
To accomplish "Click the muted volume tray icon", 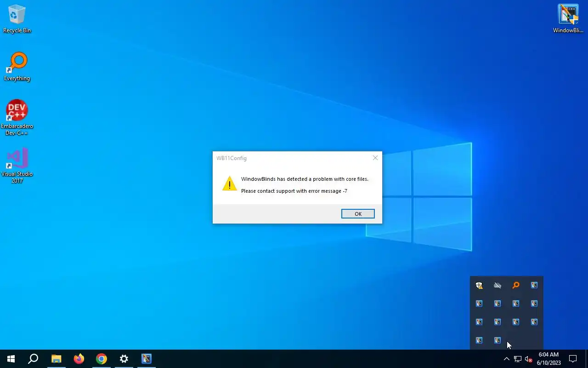I will click(x=528, y=359).
